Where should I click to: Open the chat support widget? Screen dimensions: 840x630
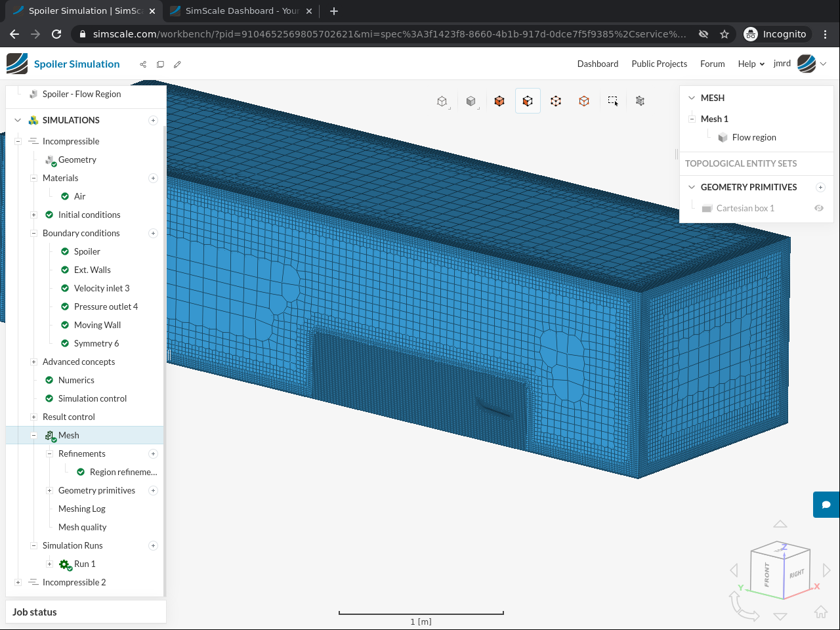click(826, 505)
